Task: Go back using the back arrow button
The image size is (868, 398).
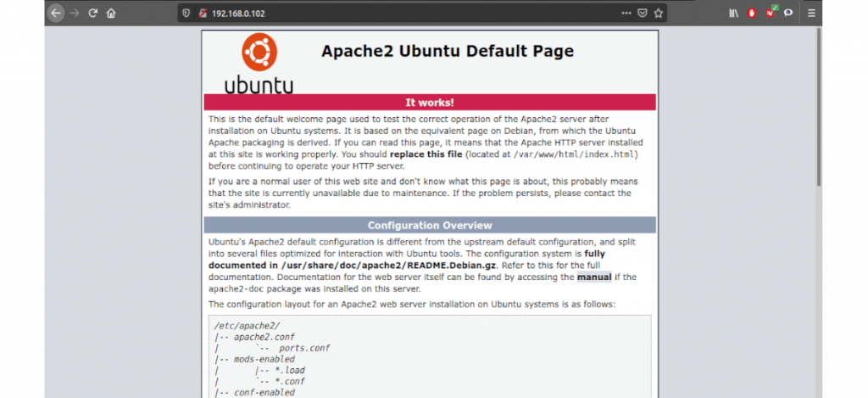Action: click(x=56, y=13)
